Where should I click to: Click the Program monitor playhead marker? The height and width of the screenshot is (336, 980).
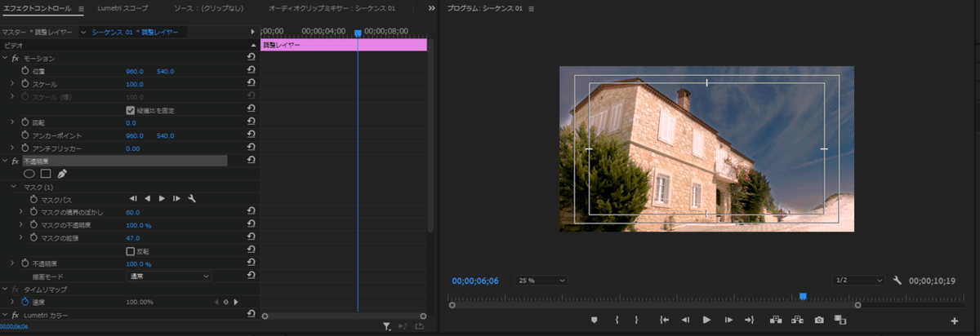coord(803,297)
